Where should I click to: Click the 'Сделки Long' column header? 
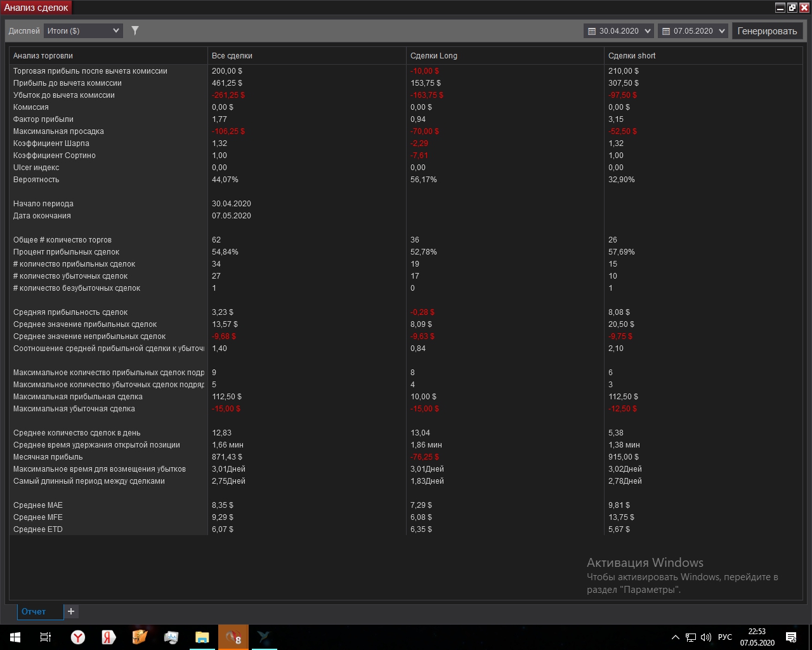point(434,56)
